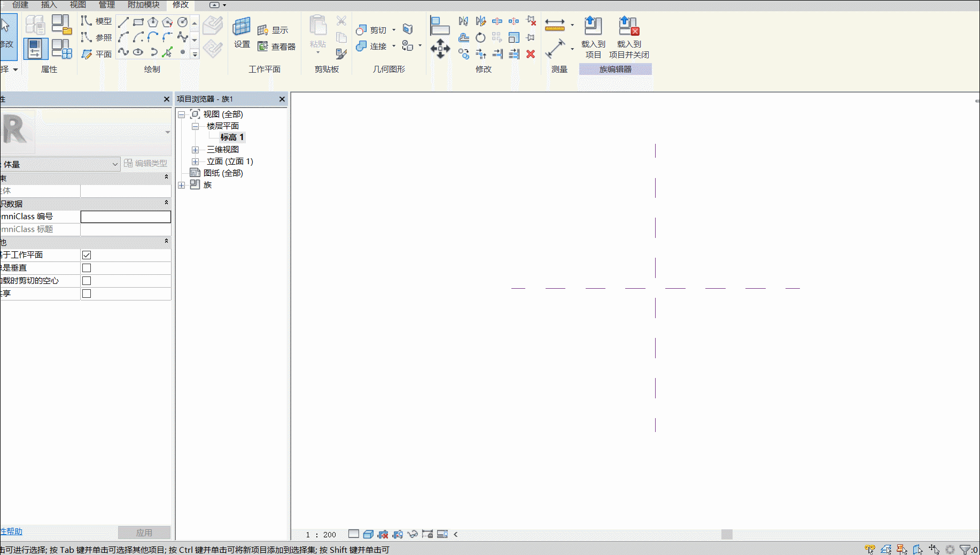Click the red Delete tool
980x555 pixels.
pos(531,53)
